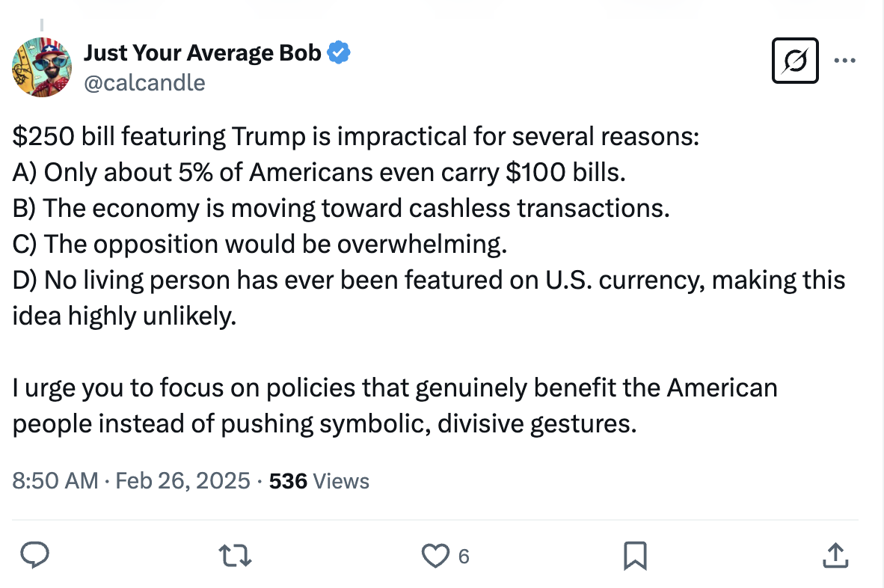Screen dimensions: 884x588
Task: Open @calcandle's profile
Action: (x=145, y=83)
